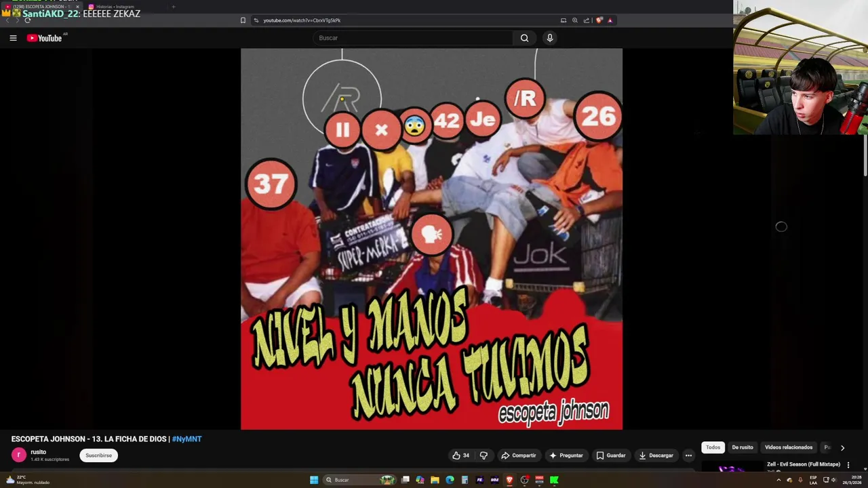The image size is (868, 488).
Task: Start voice search with the microphone icon
Action: click(x=550, y=38)
